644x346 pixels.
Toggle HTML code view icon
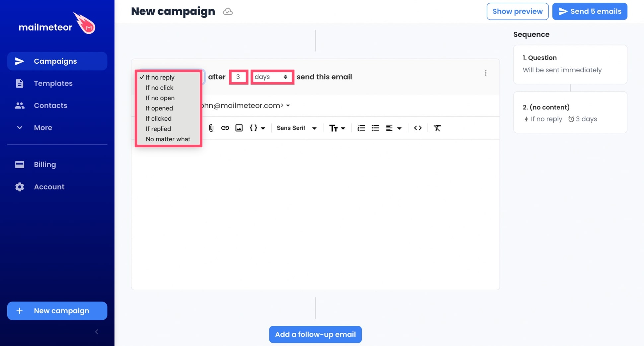click(x=418, y=128)
